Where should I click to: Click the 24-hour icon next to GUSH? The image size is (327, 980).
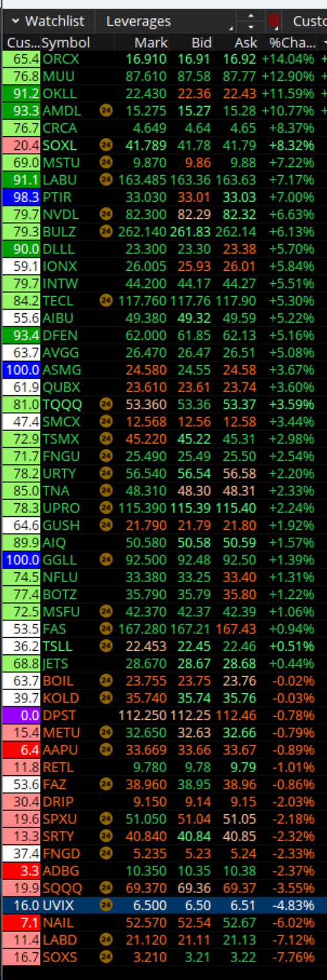click(x=106, y=525)
